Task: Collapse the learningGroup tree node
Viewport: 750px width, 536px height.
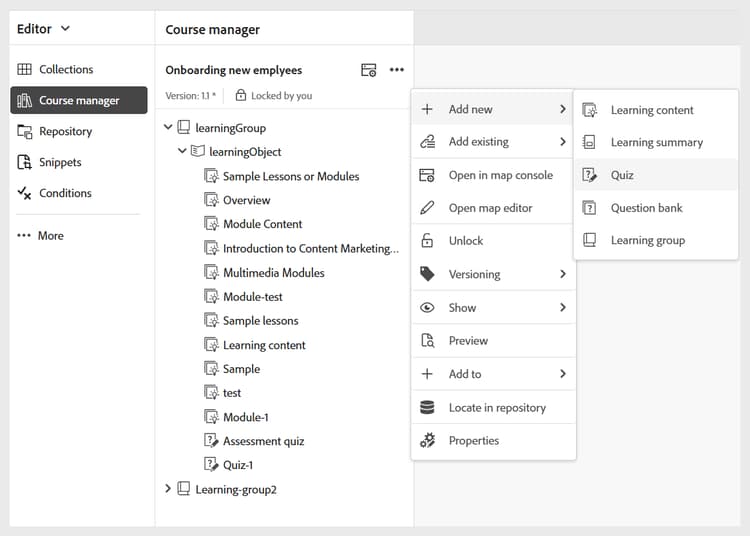Action: point(168,128)
